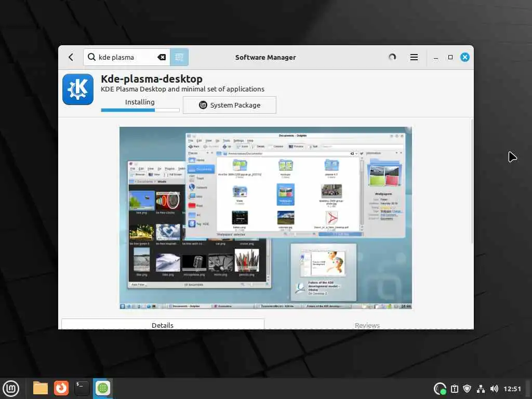This screenshot has height=399, width=532.
Task: Click the System Package button
Action: (x=229, y=105)
